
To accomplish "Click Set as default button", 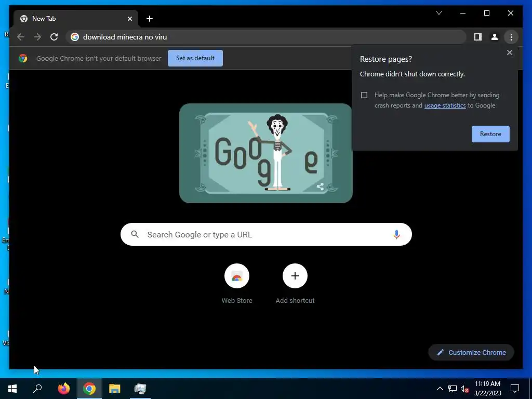I will (195, 58).
